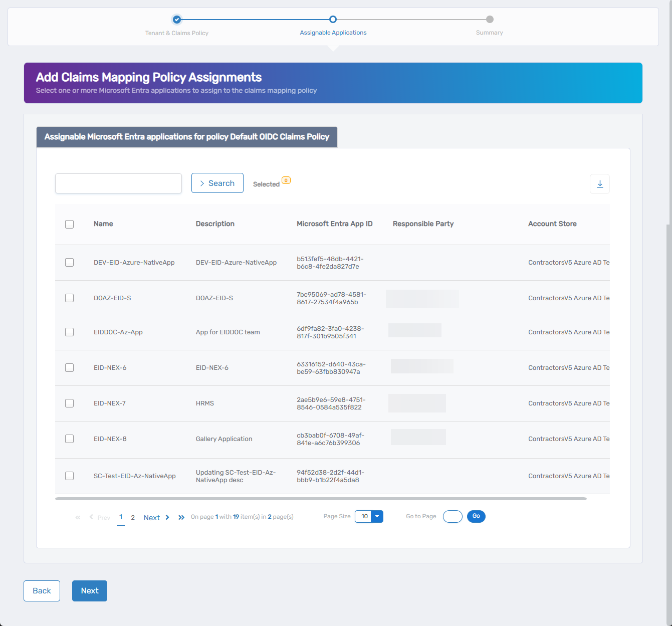Check the SC-Test-EID-Az-NativeApp row checkbox
The width and height of the screenshot is (672, 626).
click(69, 476)
